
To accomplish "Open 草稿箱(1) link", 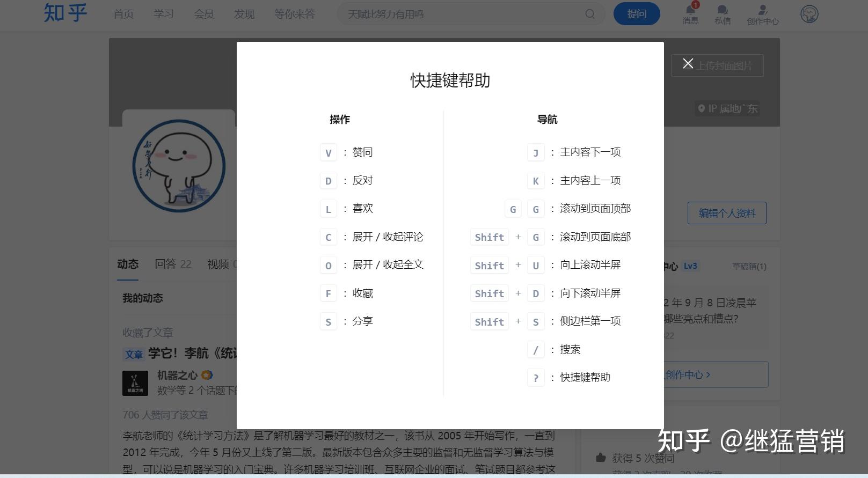I will 749,266.
